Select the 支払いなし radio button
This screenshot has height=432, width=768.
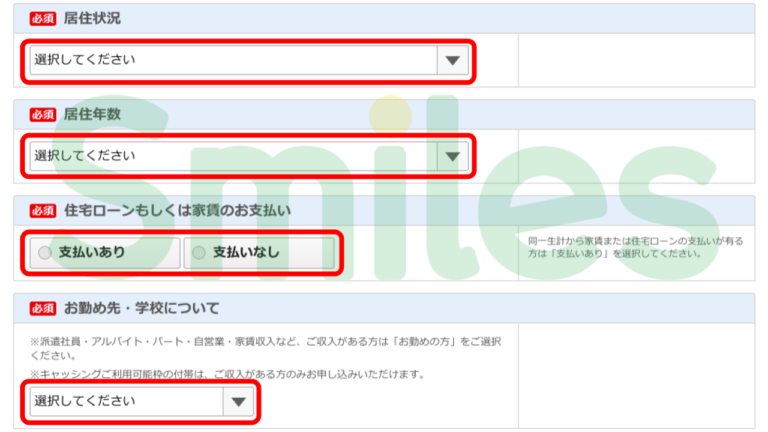pos(259,253)
